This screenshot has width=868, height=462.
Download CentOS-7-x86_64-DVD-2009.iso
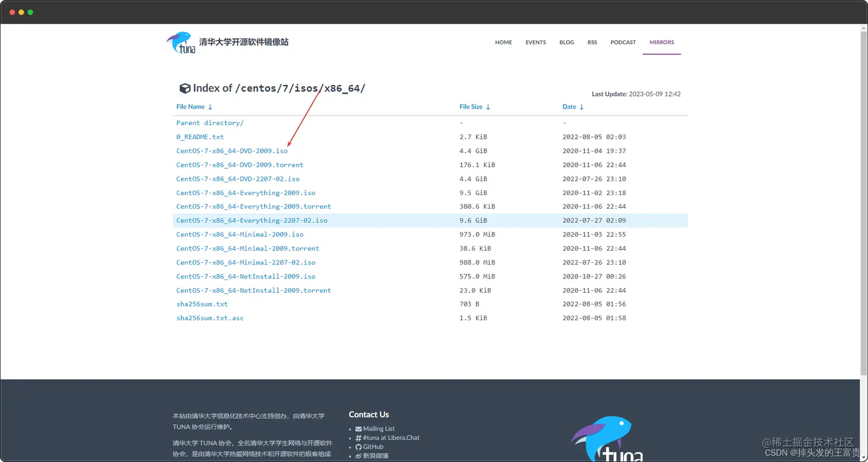click(232, 151)
